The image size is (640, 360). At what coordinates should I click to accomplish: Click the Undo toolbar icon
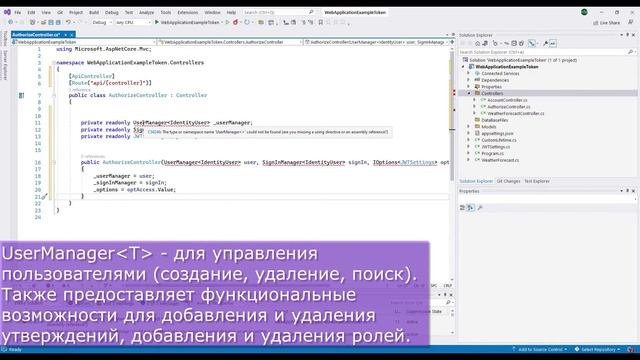(x=68, y=22)
